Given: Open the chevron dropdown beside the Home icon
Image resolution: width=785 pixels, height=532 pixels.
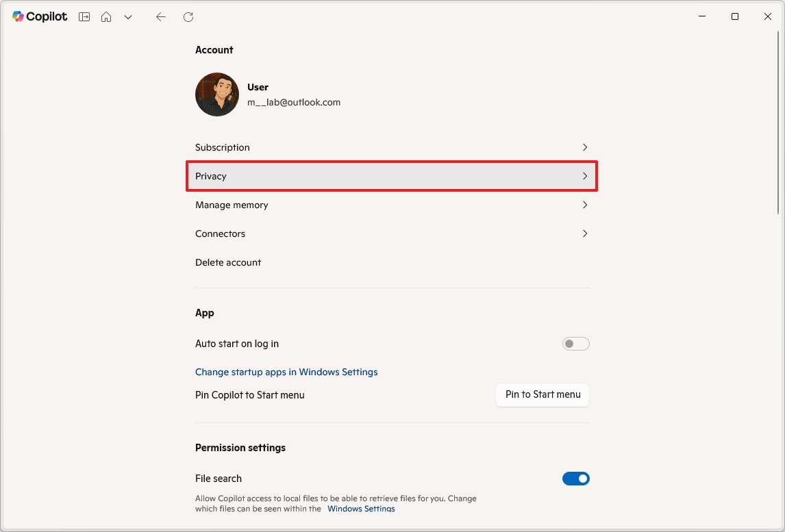Looking at the screenshot, I should tap(127, 16).
